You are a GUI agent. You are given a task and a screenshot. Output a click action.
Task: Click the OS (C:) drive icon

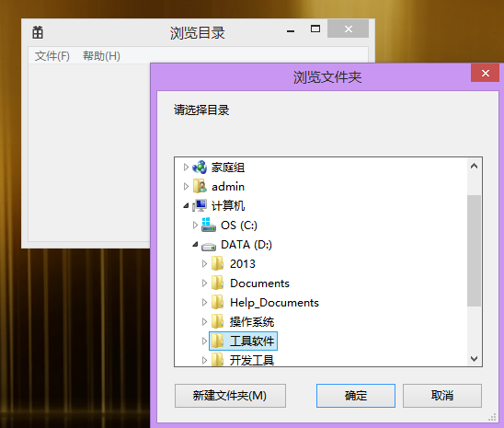pyautogui.click(x=209, y=225)
